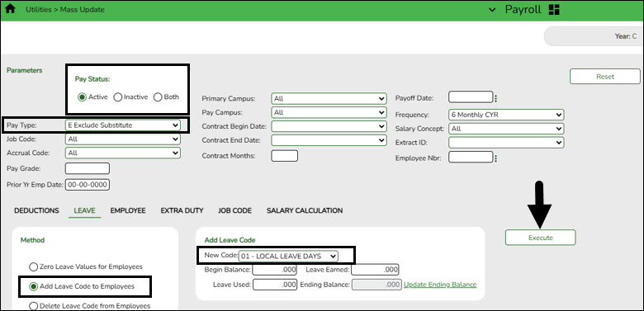Viewport: 644px width, 311px height.
Task: Open the Contract End Date dropdown
Action: point(329,140)
